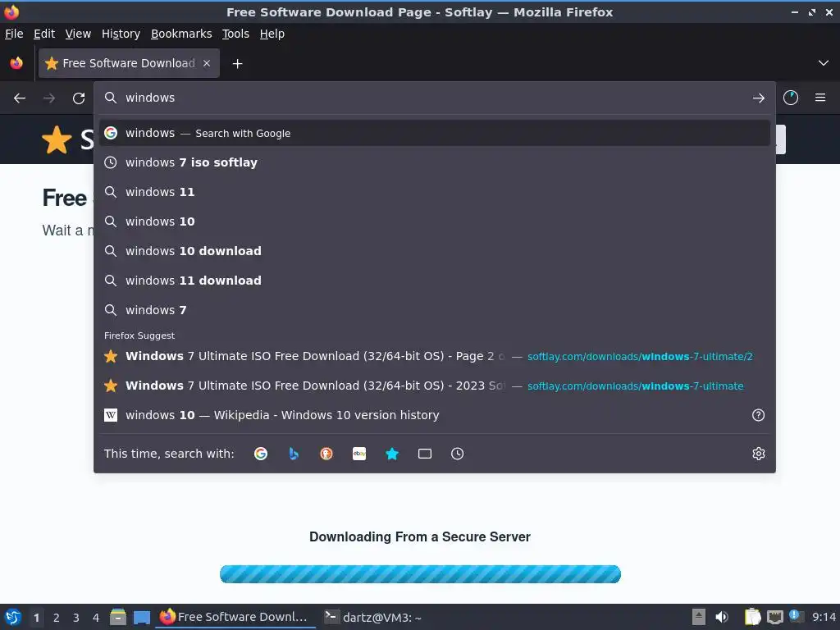Open the File menu
Image resolution: width=840 pixels, height=630 pixels.
pyautogui.click(x=14, y=34)
